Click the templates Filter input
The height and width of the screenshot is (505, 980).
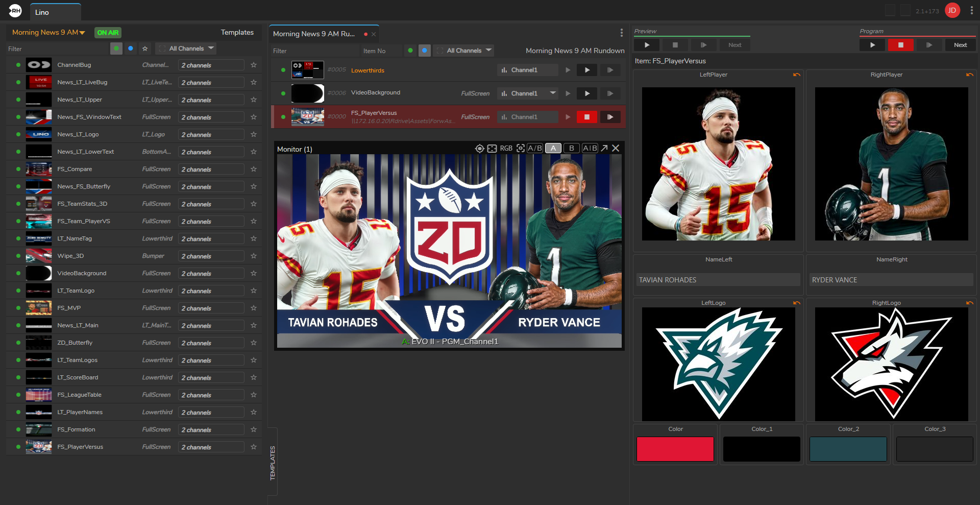(57, 49)
